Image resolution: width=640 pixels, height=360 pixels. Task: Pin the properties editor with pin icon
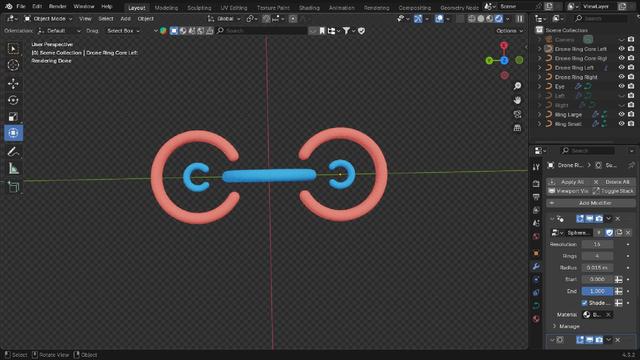(631, 165)
